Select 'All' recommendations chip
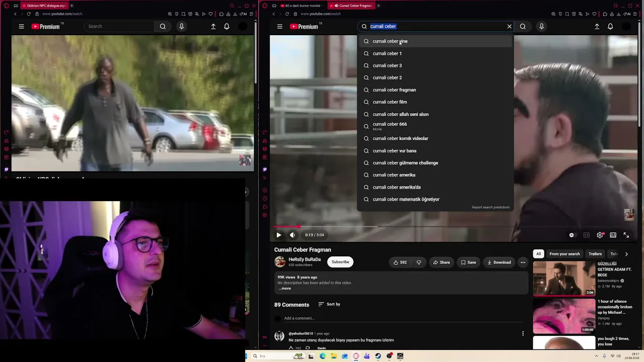The width and height of the screenshot is (644, 362). click(538, 254)
